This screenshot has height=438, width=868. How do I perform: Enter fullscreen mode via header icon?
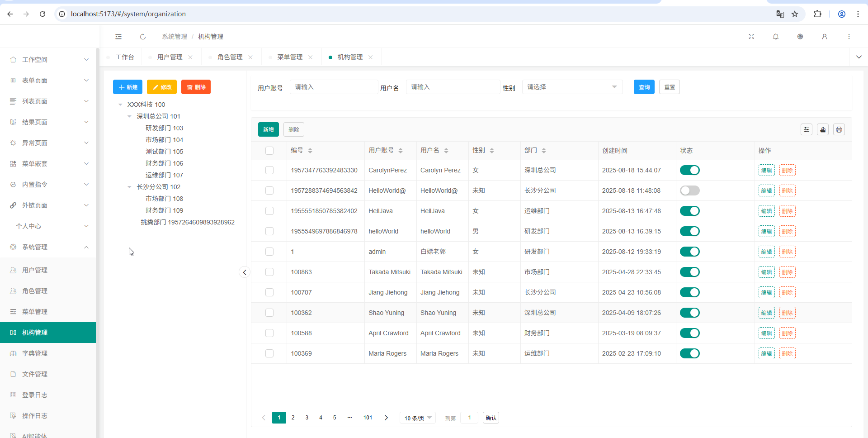coord(751,37)
